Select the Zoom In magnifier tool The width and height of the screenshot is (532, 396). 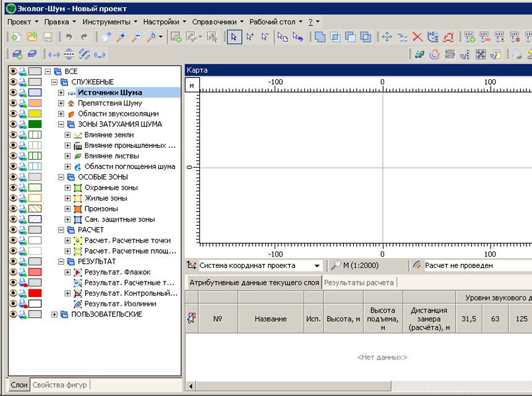pyautogui.click(x=121, y=37)
